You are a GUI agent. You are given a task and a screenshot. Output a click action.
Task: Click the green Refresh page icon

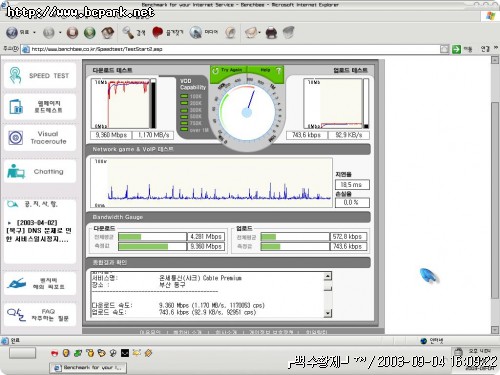(x=90, y=33)
